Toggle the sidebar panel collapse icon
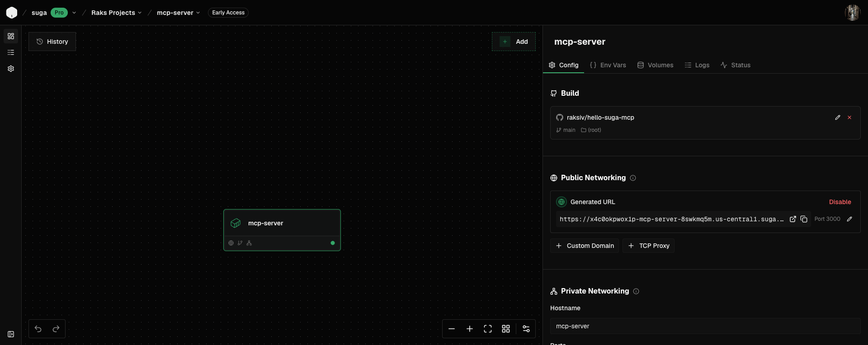 pos(11,334)
